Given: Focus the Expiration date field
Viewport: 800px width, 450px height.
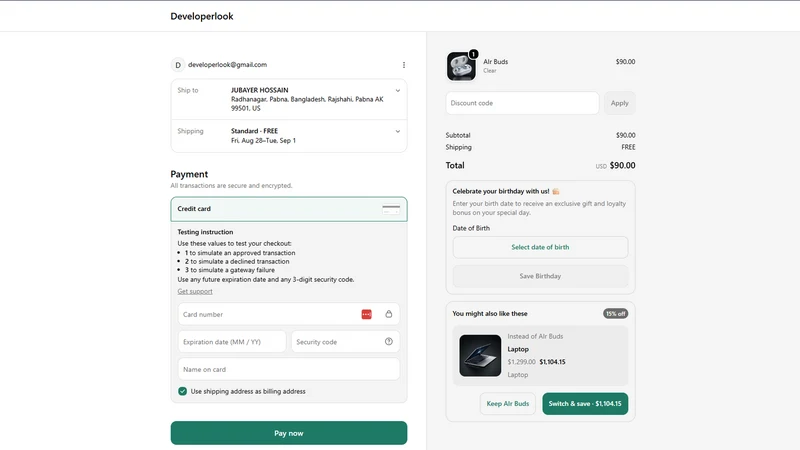Looking at the screenshot, I should [232, 342].
